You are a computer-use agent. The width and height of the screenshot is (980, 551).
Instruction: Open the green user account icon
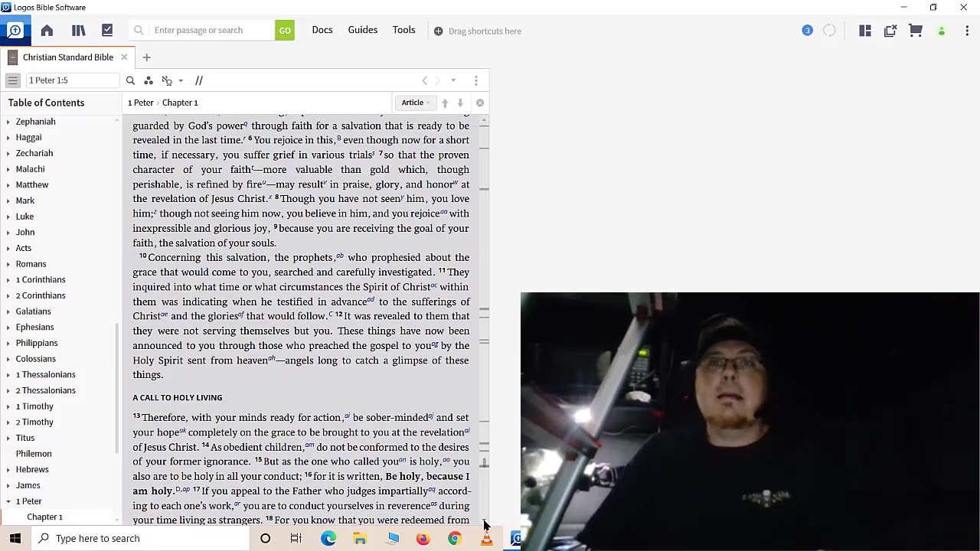pos(942,31)
